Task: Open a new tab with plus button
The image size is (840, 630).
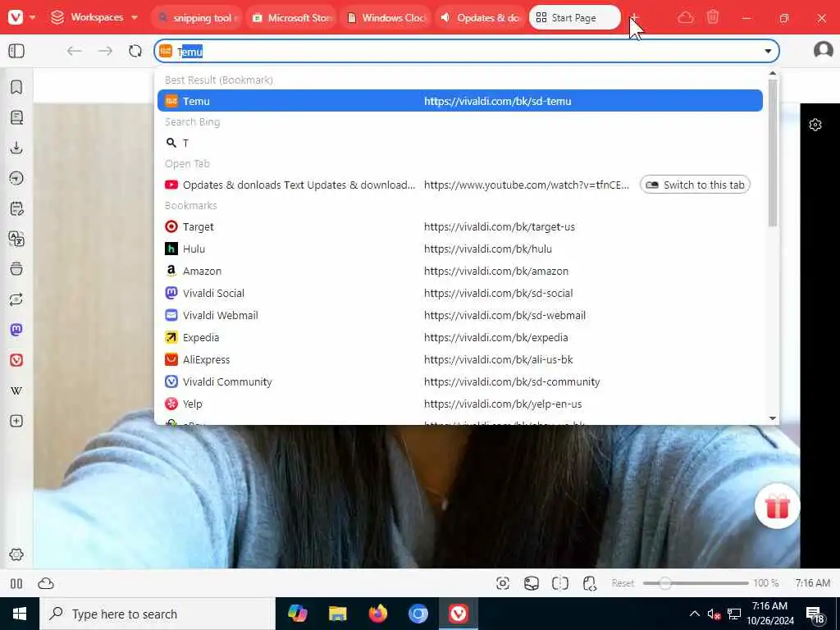Action: [634, 18]
